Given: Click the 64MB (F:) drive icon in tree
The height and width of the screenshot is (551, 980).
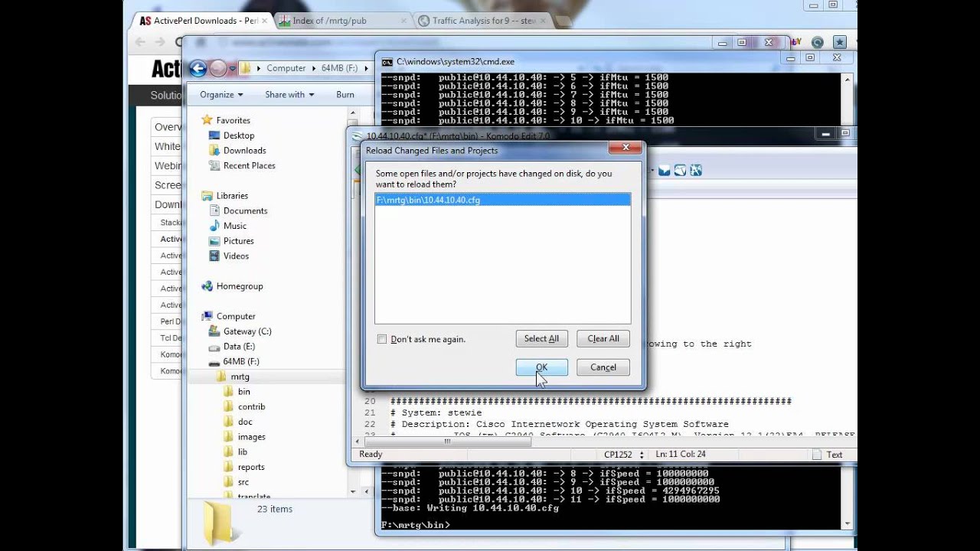Looking at the screenshot, I should [x=214, y=361].
